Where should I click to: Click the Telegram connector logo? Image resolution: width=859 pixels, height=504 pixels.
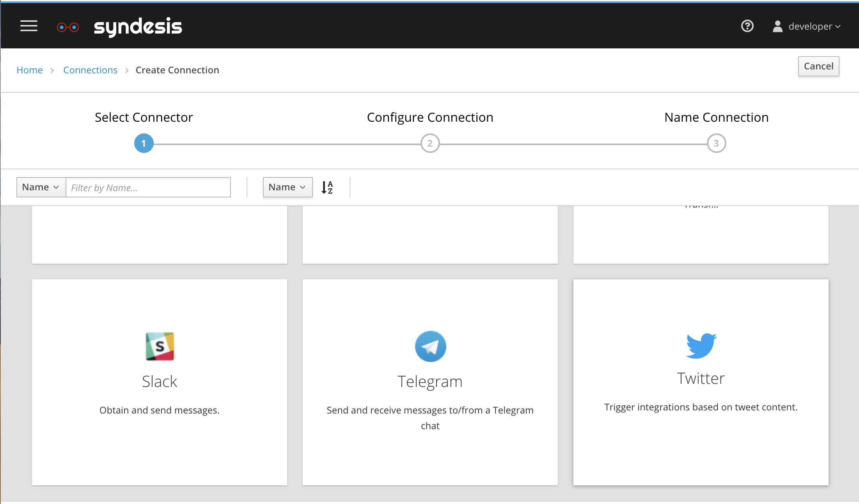point(430,346)
